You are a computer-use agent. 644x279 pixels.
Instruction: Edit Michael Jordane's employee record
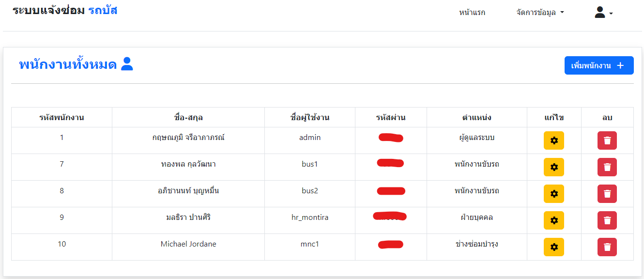pos(554,247)
